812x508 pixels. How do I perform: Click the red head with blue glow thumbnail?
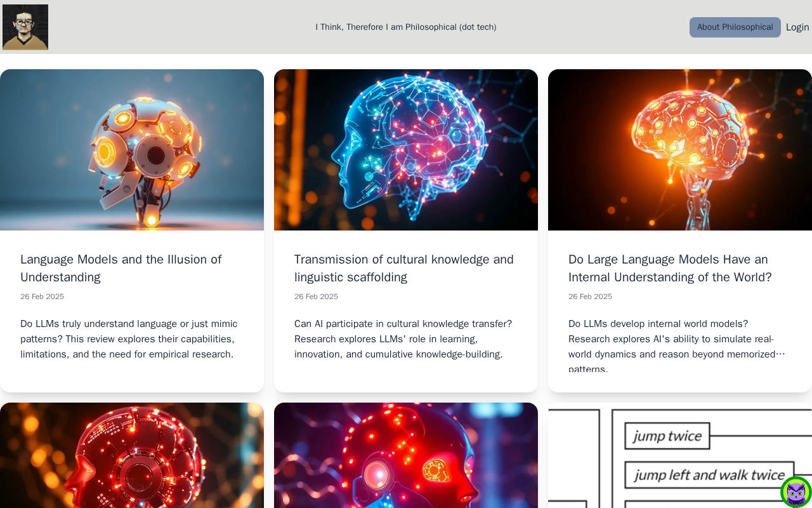pos(406,455)
